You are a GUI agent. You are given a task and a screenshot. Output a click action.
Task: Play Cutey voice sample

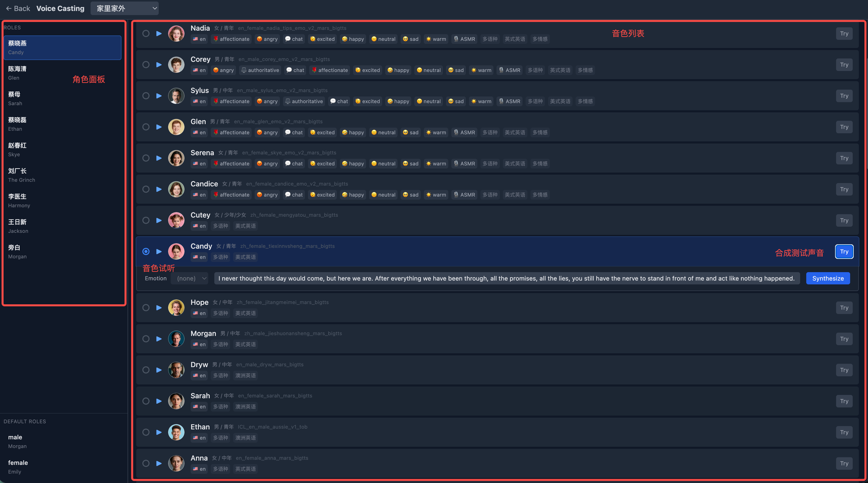(x=159, y=220)
